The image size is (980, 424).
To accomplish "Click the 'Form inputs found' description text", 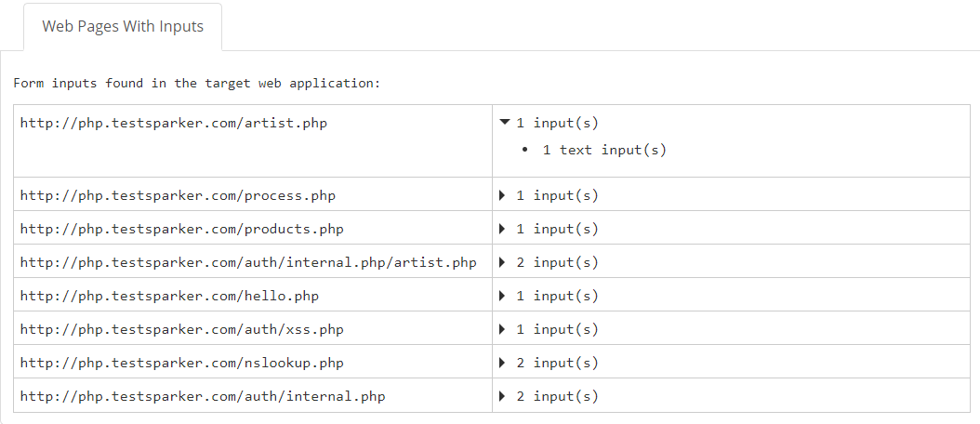I will (x=197, y=83).
